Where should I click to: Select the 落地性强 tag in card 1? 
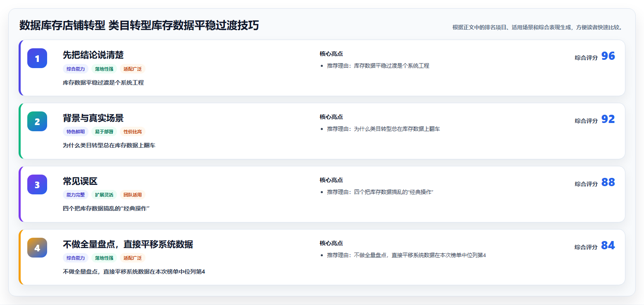coord(104,69)
